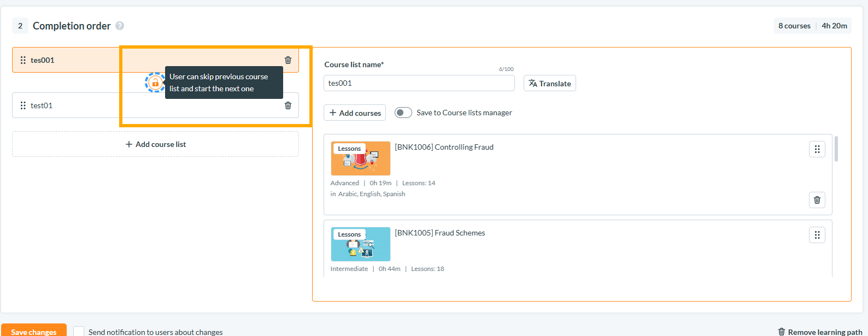Delete the test01 course list

(x=288, y=105)
